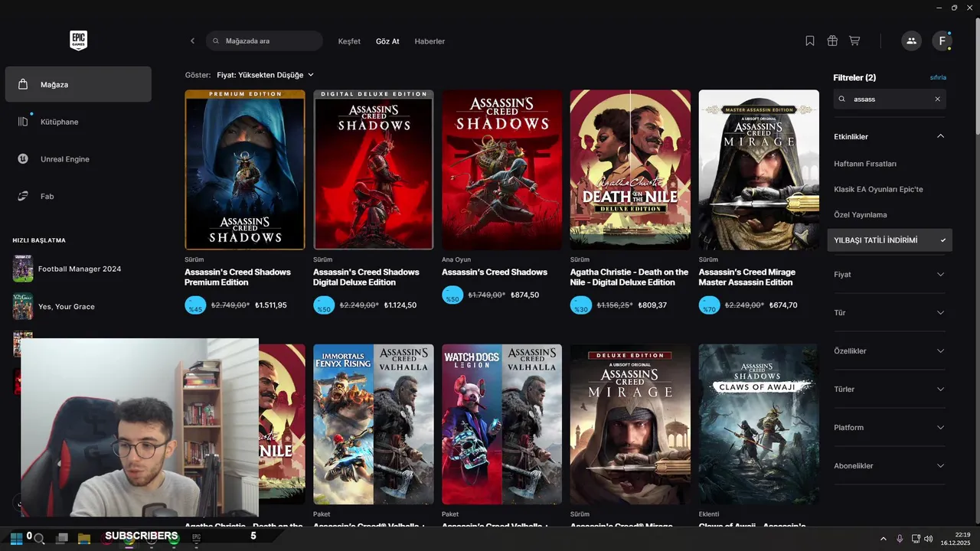This screenshot has width=980, height=551.
Task: Open the Windows Start menu
Action: click(x=15, y=538)
